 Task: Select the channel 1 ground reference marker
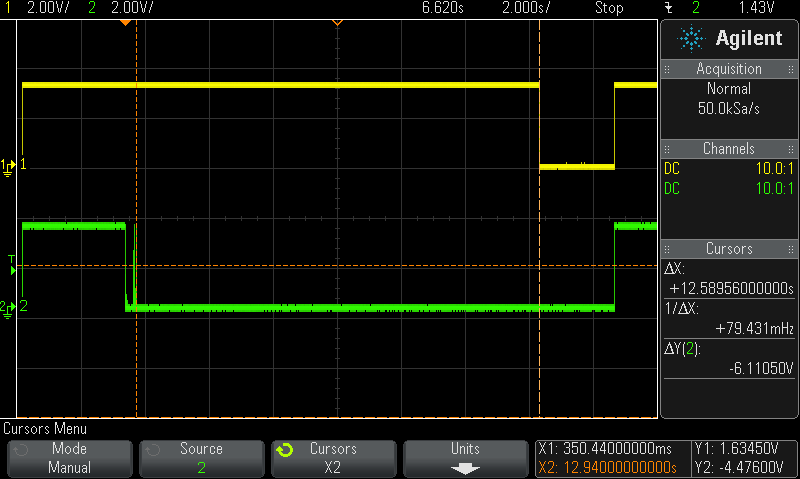pyautogui.click(x=9, y=165)
